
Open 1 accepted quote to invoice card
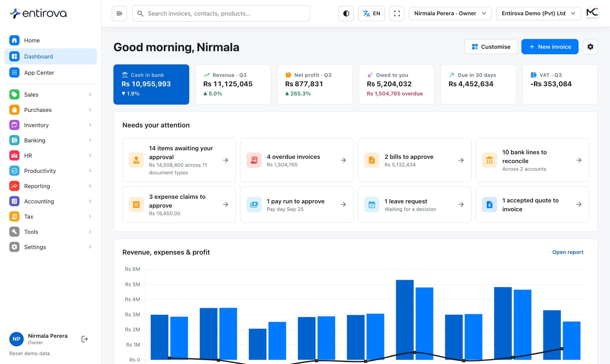coord(532,205)
